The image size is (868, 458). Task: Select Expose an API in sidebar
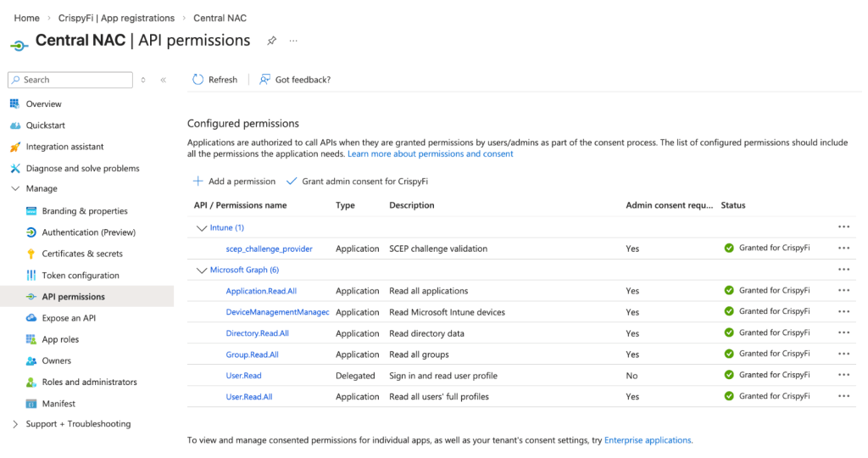(x=69, y=318)
